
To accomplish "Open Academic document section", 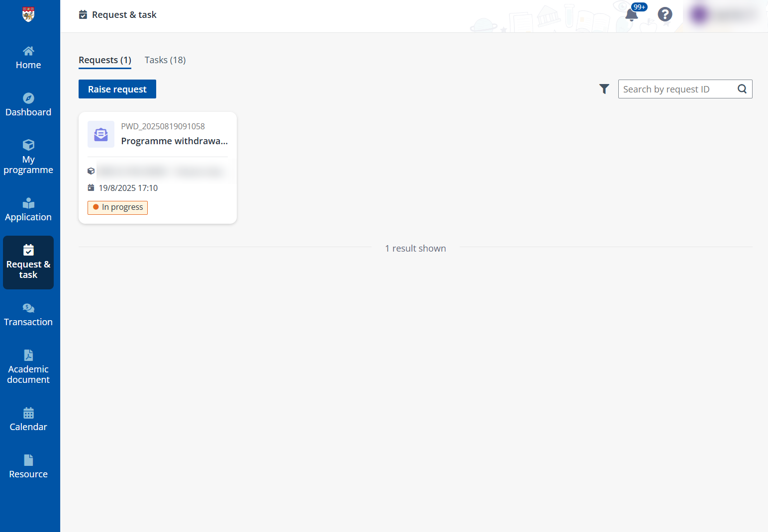I will point(28,367).
